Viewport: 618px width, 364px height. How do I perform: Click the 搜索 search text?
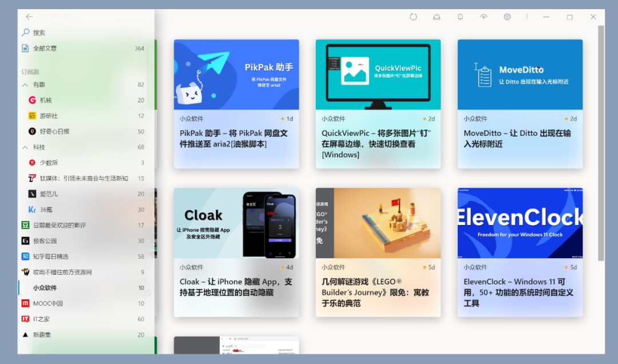pos(39,33)
